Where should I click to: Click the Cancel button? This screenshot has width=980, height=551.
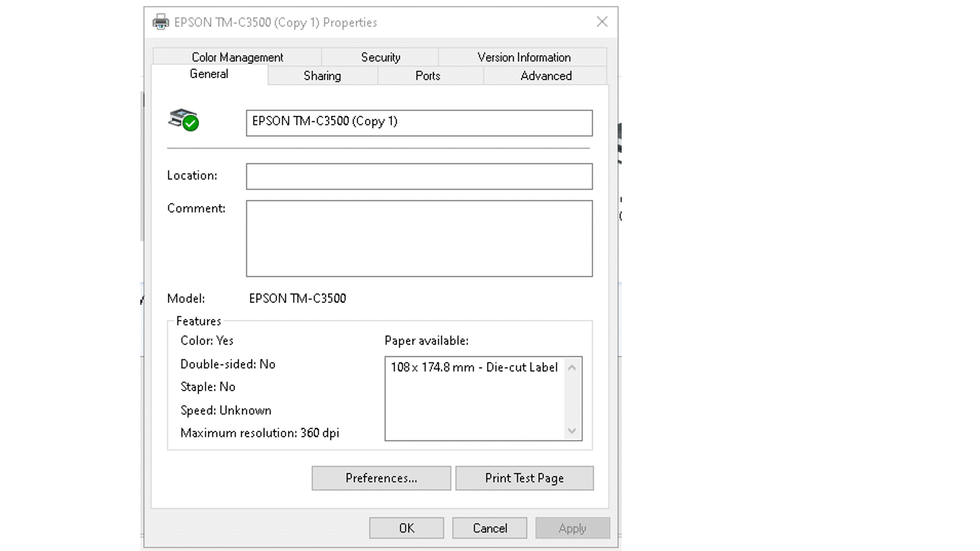pyautogui.click(x=489, y=528)
